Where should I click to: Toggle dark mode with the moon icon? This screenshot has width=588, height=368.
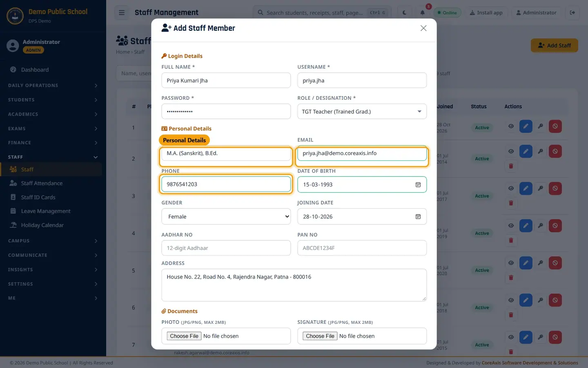pos(404,13)
